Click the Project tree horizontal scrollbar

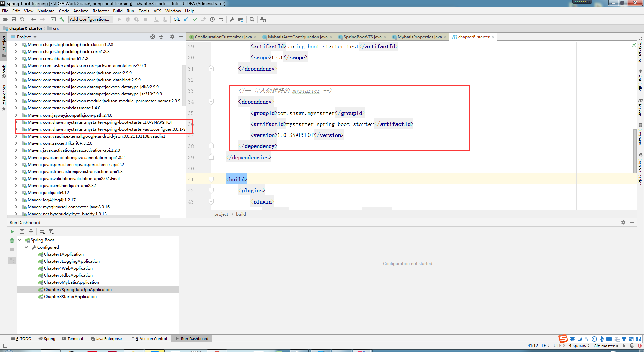[x=84, y=216]
